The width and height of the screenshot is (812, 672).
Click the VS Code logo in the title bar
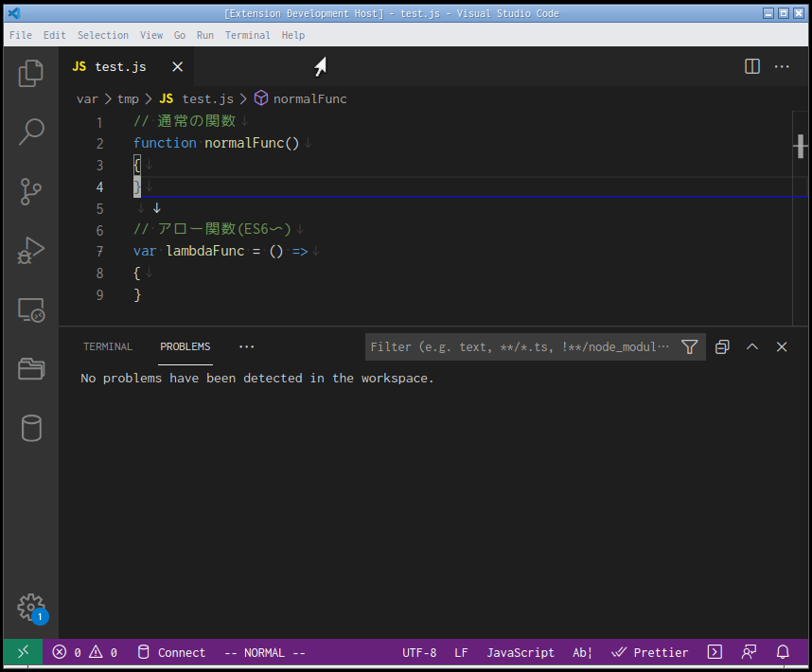click(x=14, y=13)
